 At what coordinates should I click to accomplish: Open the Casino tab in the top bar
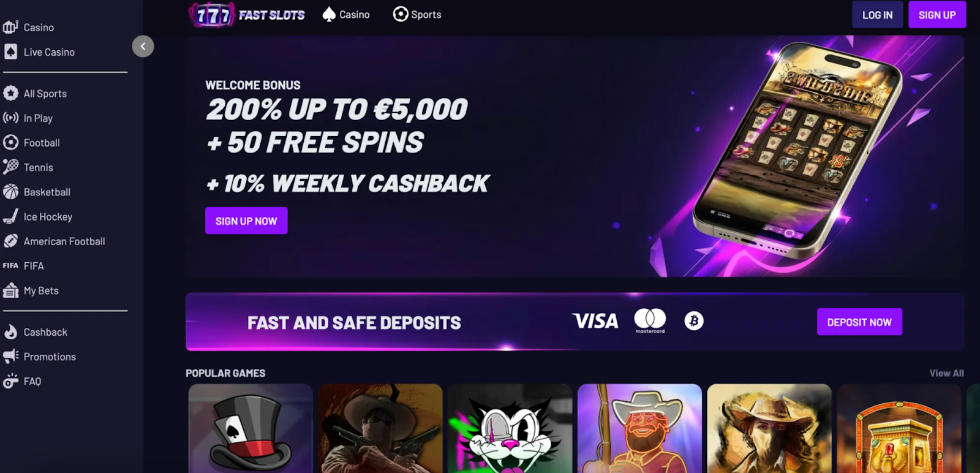pos(346,14)
